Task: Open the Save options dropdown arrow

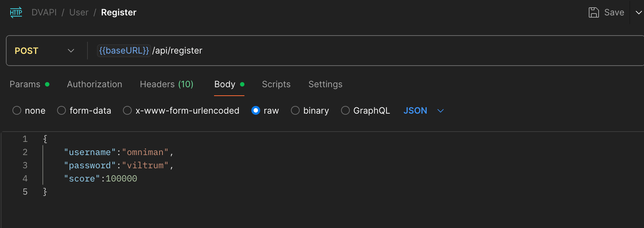Action: coord(639,12)
